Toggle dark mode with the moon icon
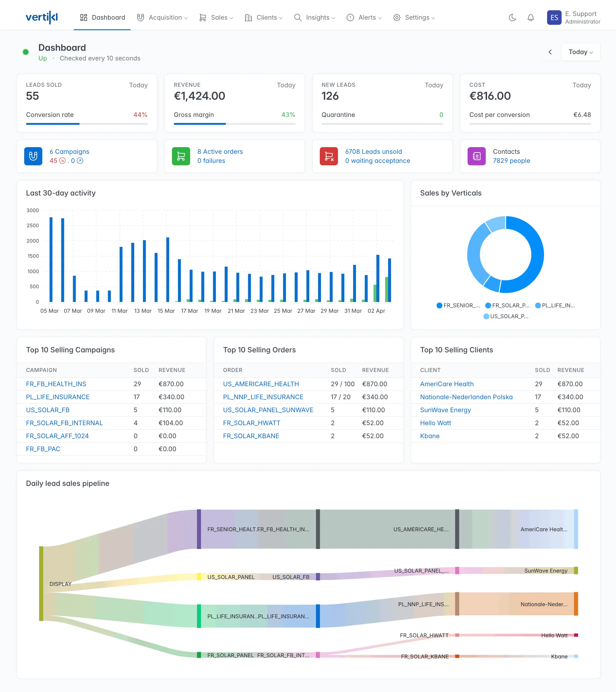The image size is (616, 692). pyautogui.click(x=512, y=18)
